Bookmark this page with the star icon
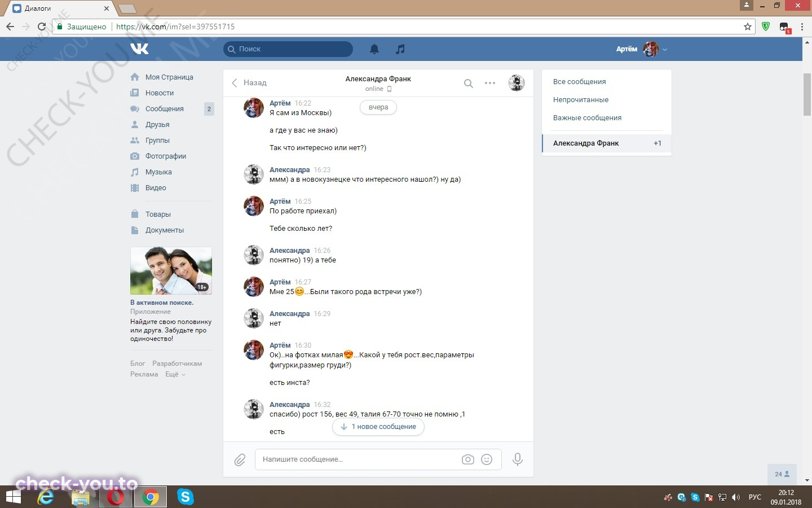 pyautogui.click(x=748, y=27)
